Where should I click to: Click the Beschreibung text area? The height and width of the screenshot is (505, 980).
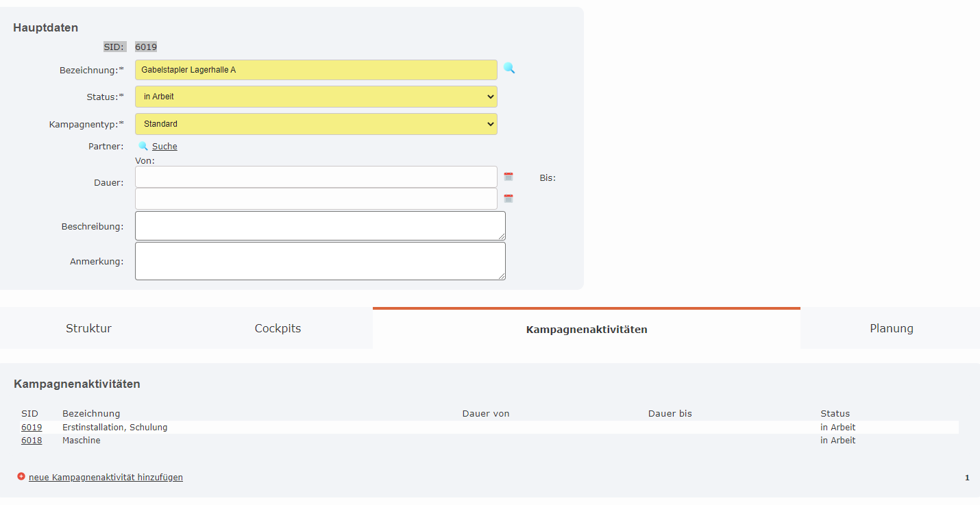320,225
